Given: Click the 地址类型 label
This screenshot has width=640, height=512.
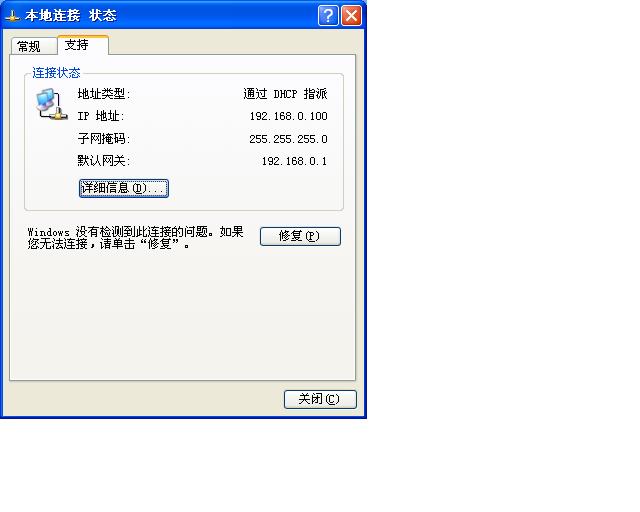Looking at the screenshot, I should pyautogui.click(x=104, y=94).
